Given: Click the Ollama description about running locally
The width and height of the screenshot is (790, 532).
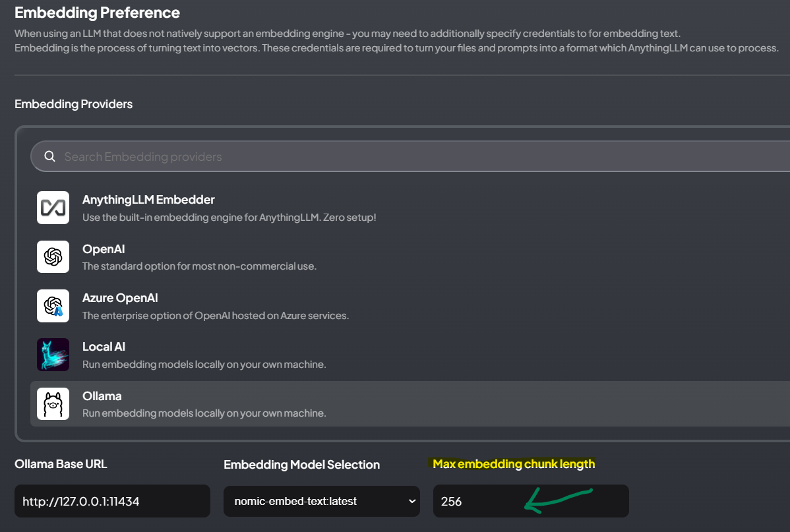Looking at the screenshot, I should (x=204, y=413).
